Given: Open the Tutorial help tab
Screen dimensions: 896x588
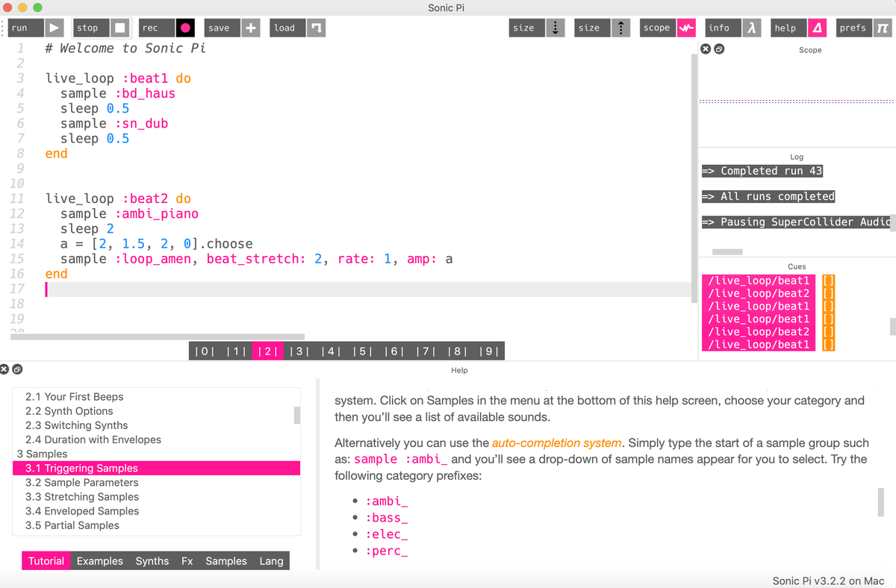Looking at the screenshot, I should click(x=46, y=561).
